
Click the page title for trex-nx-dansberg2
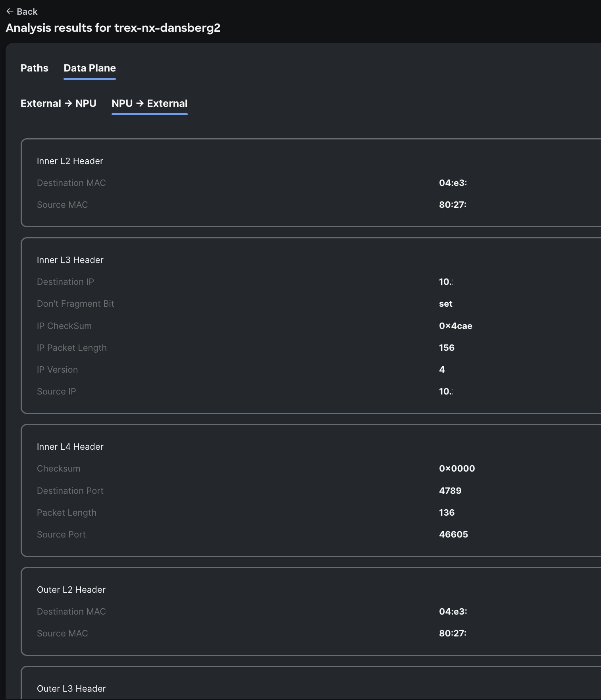pyautogui.click(x=113, y=28)
